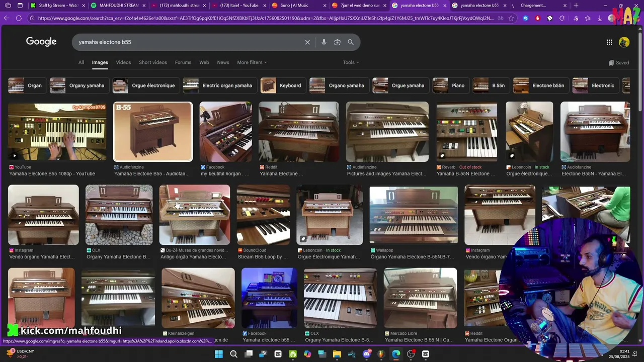Open 'Electone B55N - Yamaha El...' link
The image size is (644, 362).
(x=594, y=174)
